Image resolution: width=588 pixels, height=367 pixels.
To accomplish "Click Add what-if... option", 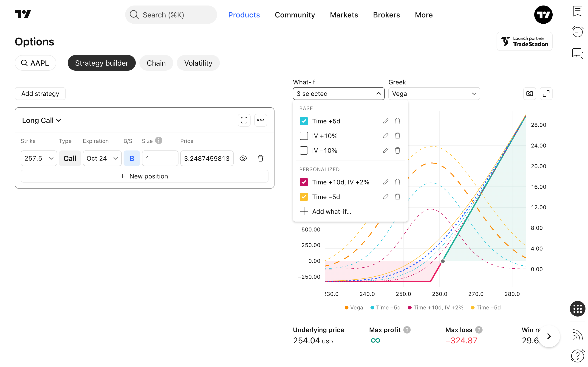I will (x=331, y=212).
